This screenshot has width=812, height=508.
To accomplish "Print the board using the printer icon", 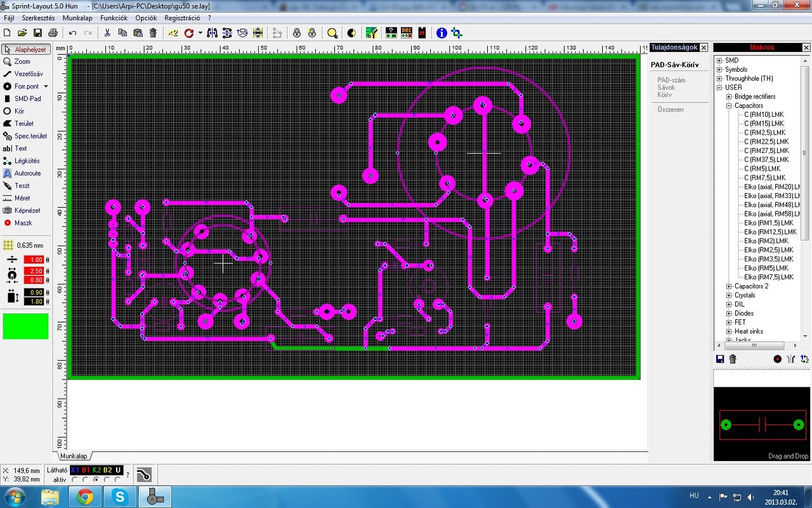I will coord(53,33).
